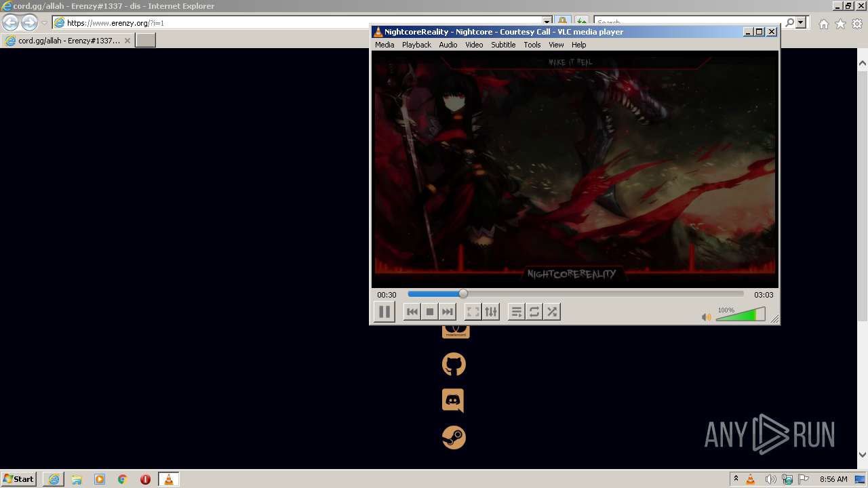Image resolution: width=868 pixels, height=488 pixels.
Task: Toggle the VLC playlist view
Action: [x=517, y=312]
